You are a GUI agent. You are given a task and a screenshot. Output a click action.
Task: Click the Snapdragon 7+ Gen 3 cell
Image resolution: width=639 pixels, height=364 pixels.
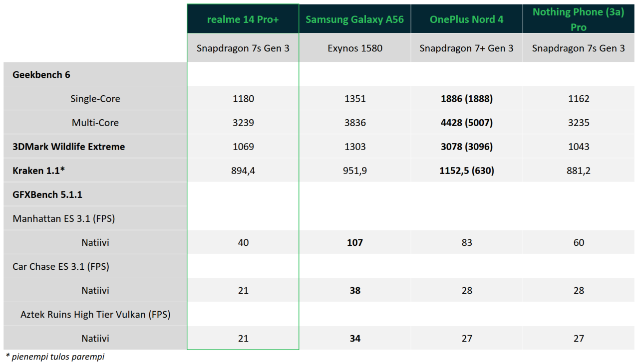click(467, 48)
